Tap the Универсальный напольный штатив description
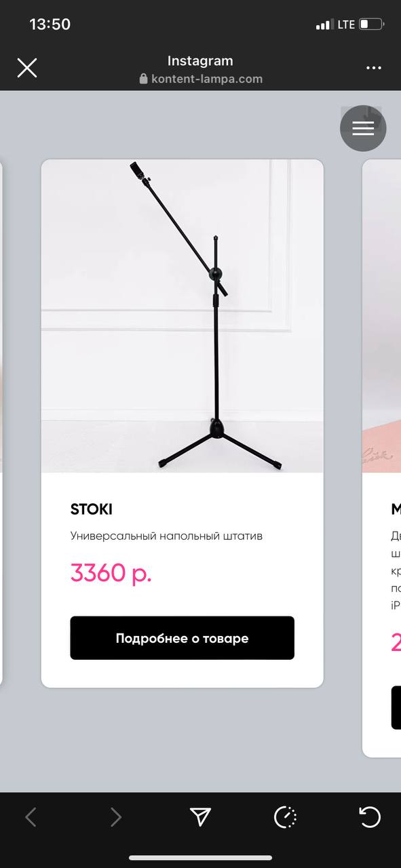 (166, 536)
